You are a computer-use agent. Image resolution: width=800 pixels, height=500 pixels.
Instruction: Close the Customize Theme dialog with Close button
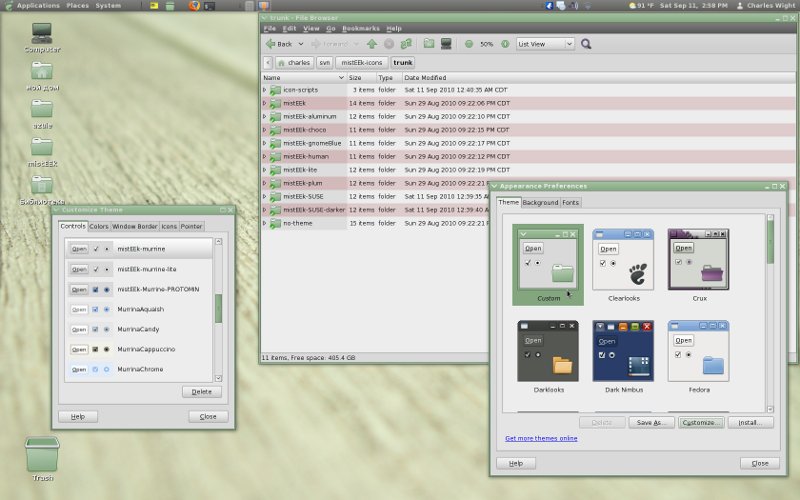point(208,417)
